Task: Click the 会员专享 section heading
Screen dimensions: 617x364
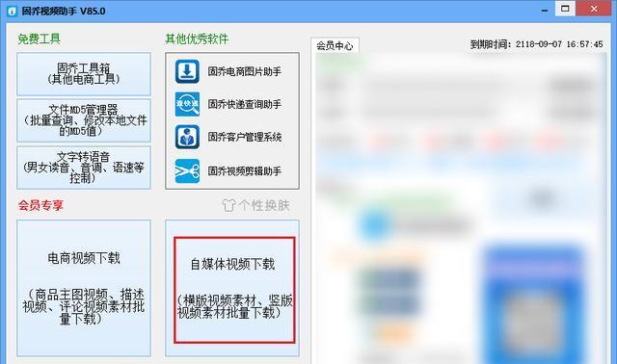Action: [40, 205]
